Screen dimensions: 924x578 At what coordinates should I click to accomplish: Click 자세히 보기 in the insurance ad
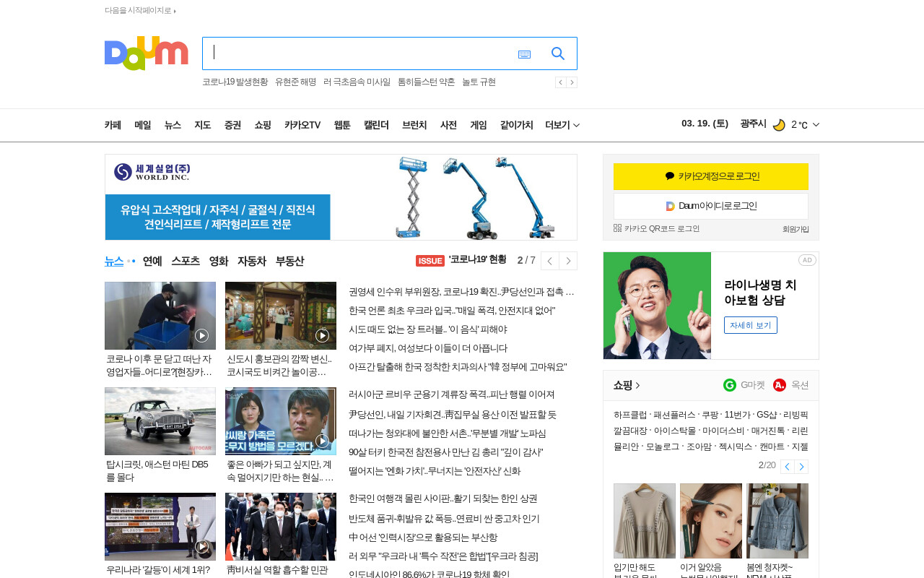coord(751,325)
